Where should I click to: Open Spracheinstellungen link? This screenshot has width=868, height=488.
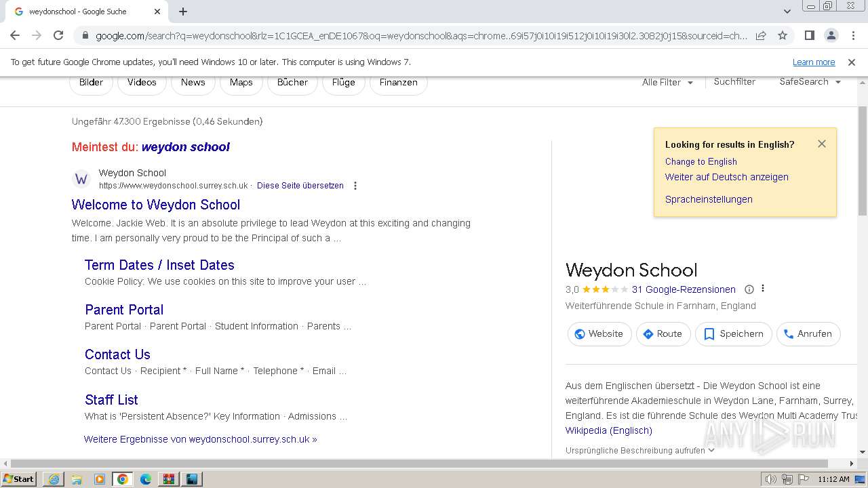tap(709, 199)
